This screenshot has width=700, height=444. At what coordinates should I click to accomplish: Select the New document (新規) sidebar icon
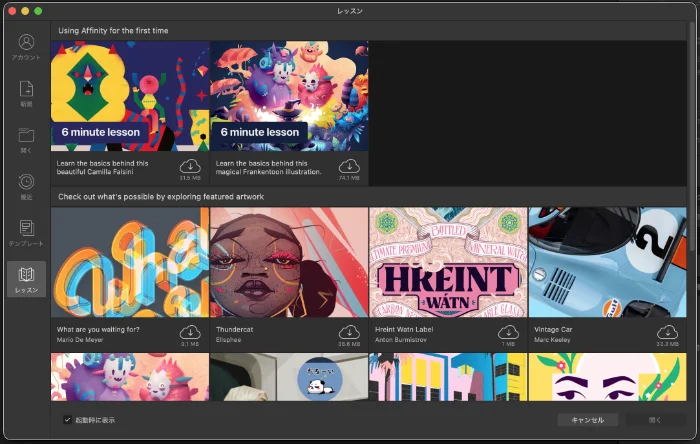(26, 94)
